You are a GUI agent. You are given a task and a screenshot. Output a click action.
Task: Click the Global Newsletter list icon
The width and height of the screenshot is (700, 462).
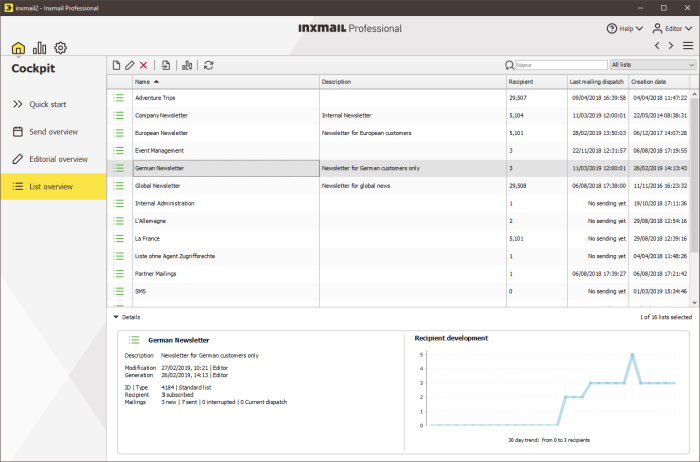click(118, 186)
